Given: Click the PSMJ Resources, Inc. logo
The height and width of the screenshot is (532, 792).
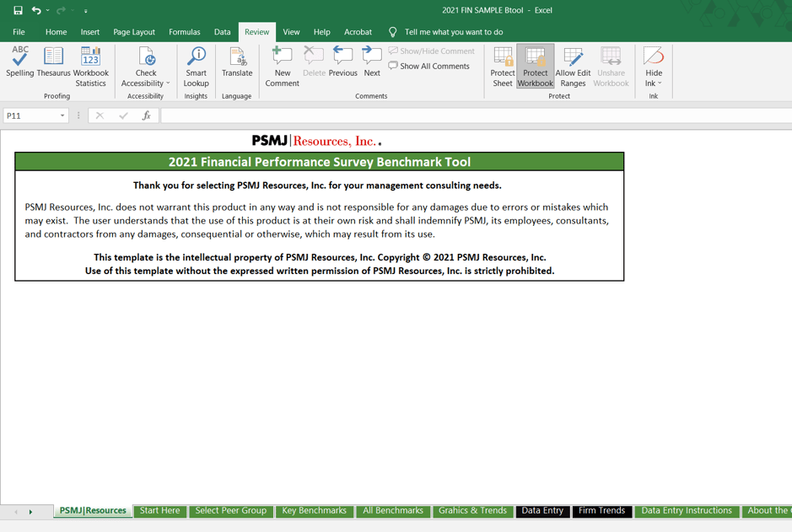Looking at the screenshot, I should (316, 141).
